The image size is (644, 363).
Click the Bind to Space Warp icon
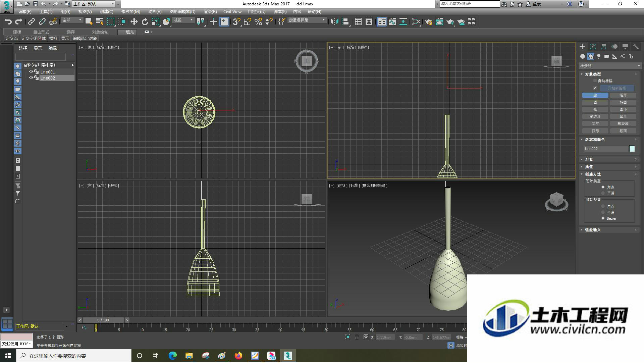pyautogui.click(x=53, y=22)
